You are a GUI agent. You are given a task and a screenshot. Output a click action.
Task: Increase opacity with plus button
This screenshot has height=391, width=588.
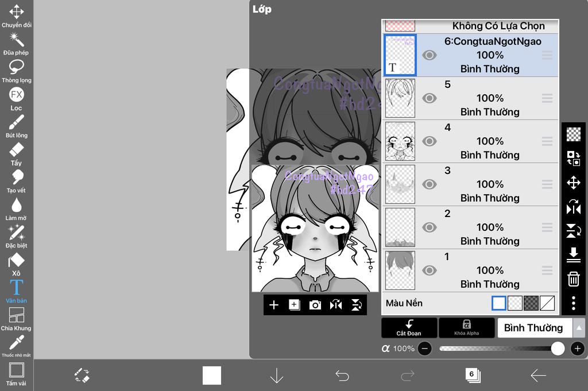tap(578, 349)
